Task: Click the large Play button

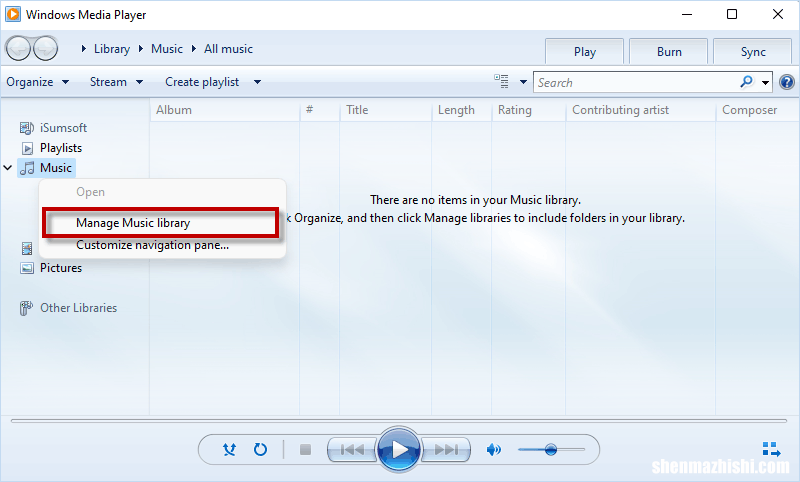Action: [398, 449]
